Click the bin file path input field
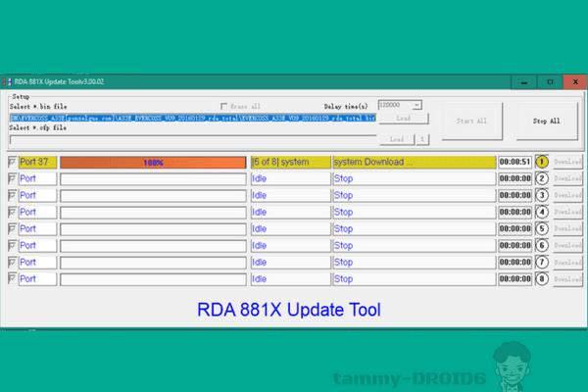This screenshot has height=392, width=588. pos(193,119)
